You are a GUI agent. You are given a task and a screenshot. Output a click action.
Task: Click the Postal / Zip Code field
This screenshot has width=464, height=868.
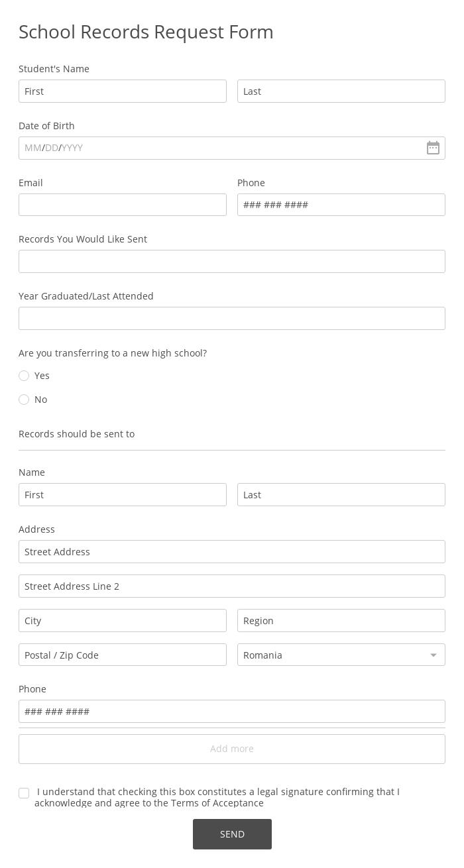pos(123,655)
